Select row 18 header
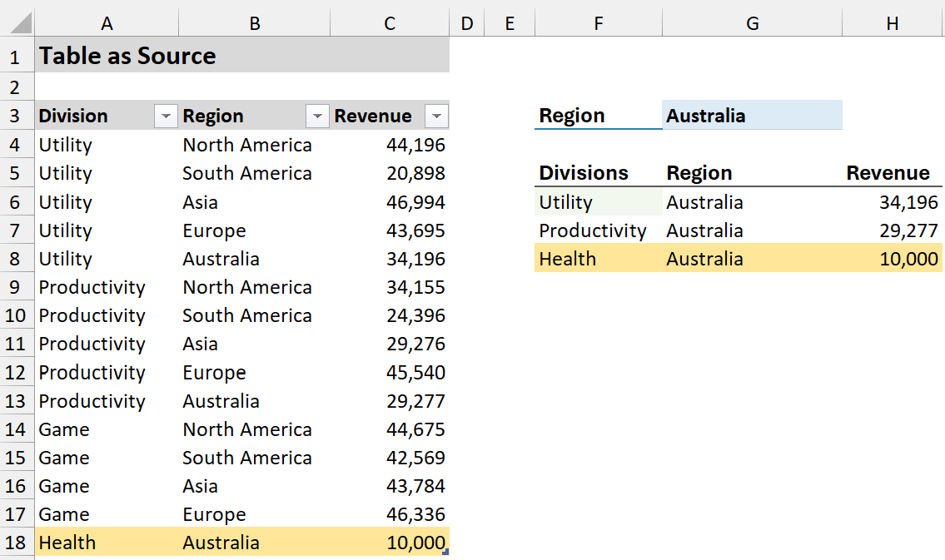 point(17,543)
